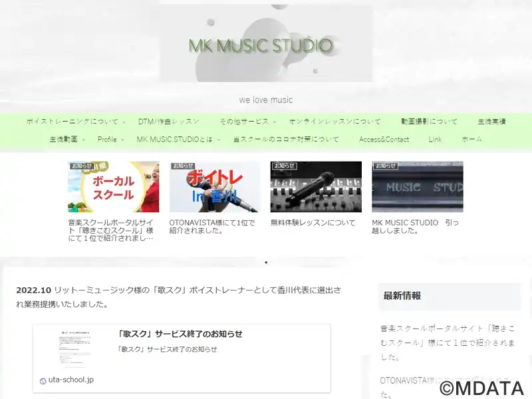Click 「歌スク」サービス終了のお知らせ card description text
The height and width of the screenshot is (399, 532).
[167, 349]
